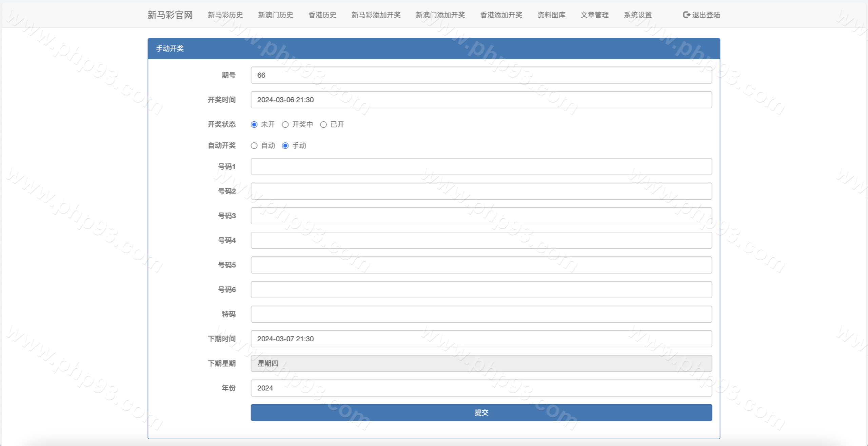The image size is (868, 446).
Task: Select the 手动 manual draw option
Action: pos(285,146)
